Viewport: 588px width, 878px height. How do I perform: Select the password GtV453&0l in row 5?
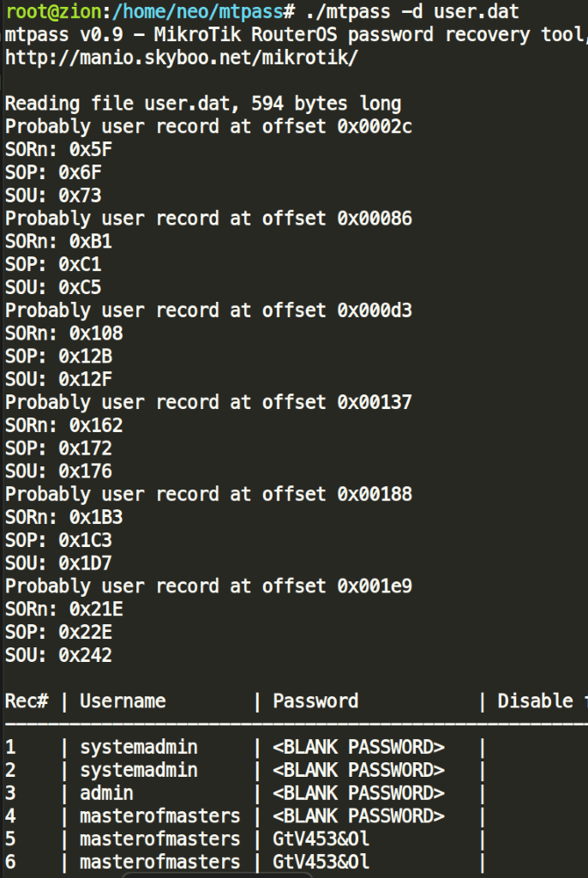tap(321, 839)
